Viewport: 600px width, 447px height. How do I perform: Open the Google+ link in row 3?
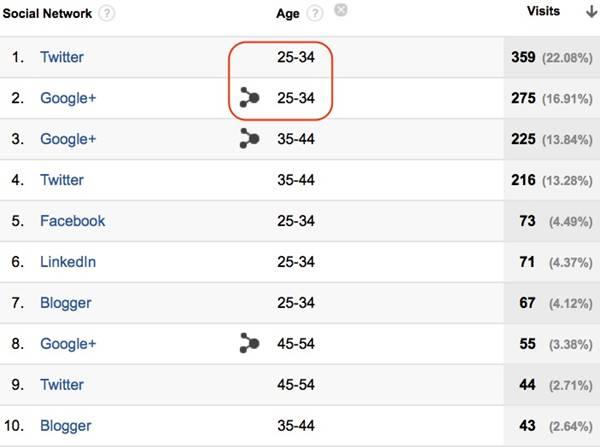[68, 140]
